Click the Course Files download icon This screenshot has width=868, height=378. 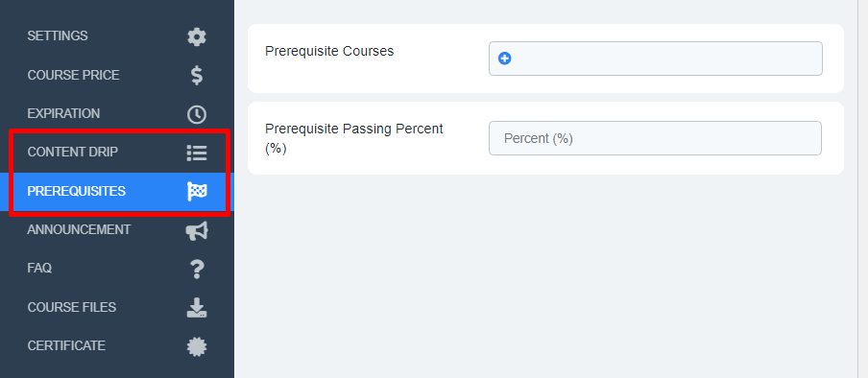click(x=197, y=308)
